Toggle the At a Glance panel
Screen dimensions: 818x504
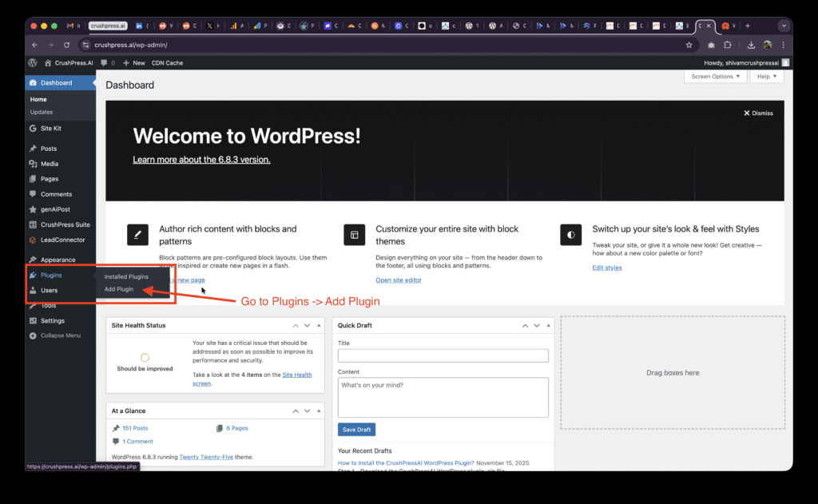tap(319, 411)
